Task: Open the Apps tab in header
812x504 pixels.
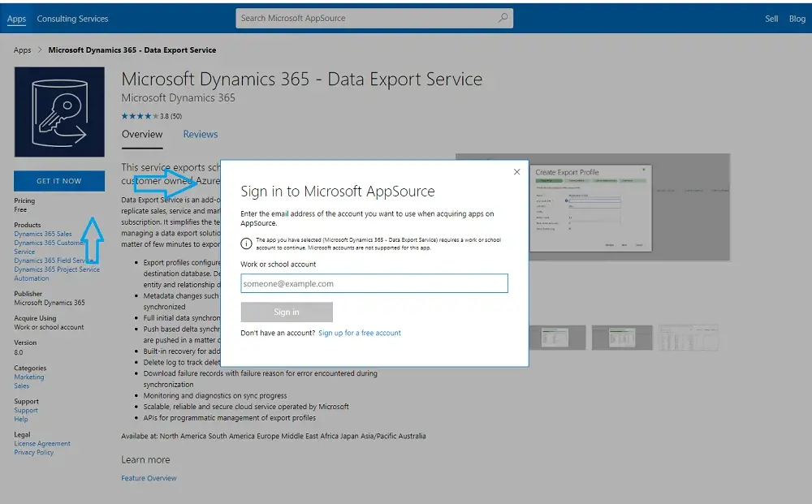Action: (16, 19)
